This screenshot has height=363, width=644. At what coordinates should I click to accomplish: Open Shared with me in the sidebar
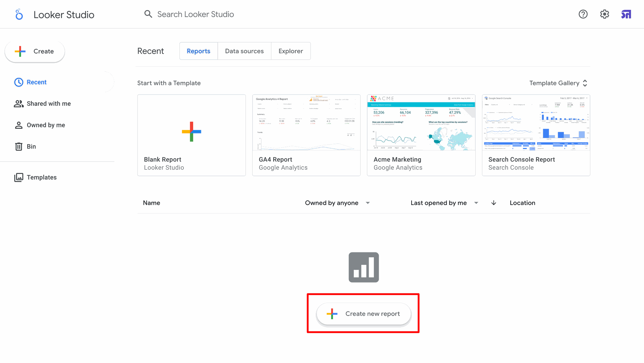click(x=57, y=104)
